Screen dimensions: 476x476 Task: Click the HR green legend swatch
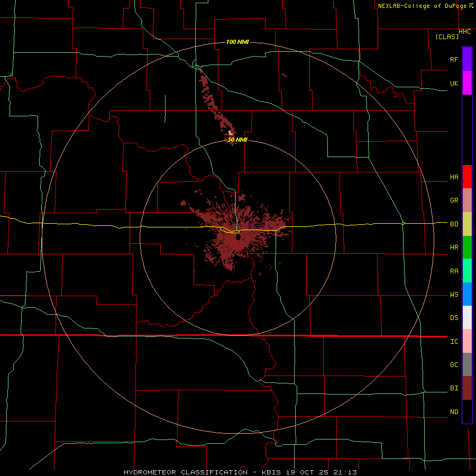coord(467,248)
